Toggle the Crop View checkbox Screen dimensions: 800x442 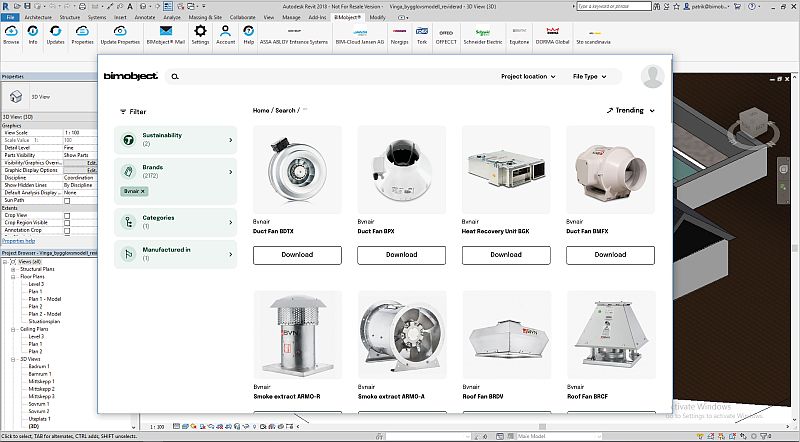coord(67,215)
